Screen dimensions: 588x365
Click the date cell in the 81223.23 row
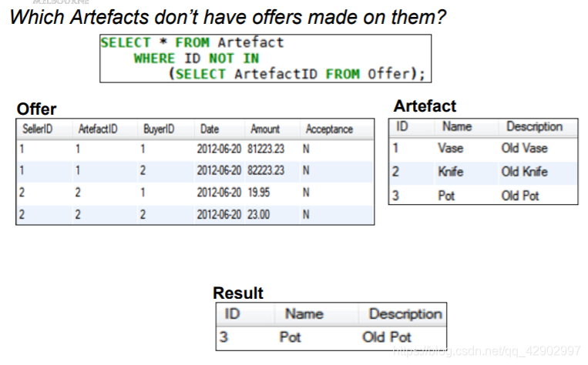tap(219, 149)
